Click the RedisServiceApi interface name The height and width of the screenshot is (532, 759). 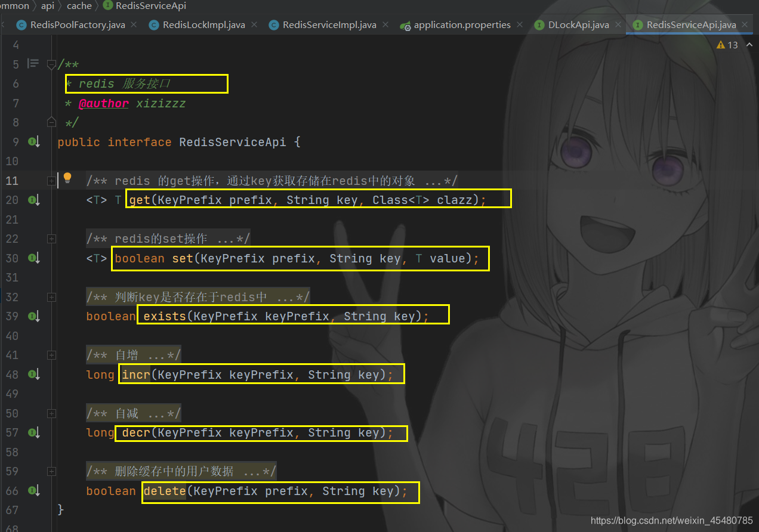[x=233, y=142]
